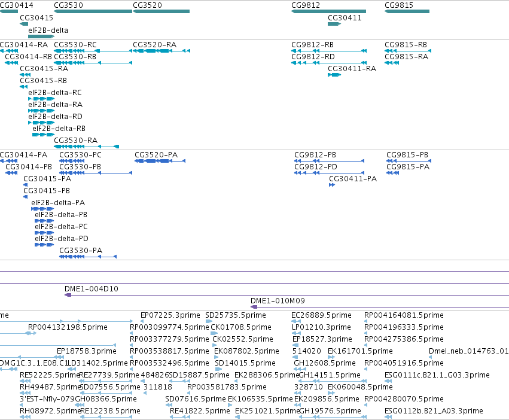The width and height of the screenshot is (509, 420).
Task: Select EST RP004280070.5prime
Action: point(404,399)
